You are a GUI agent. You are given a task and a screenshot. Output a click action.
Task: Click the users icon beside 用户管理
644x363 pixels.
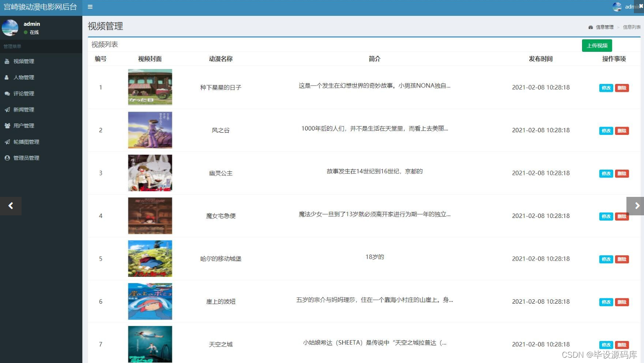tap(7, 126)
